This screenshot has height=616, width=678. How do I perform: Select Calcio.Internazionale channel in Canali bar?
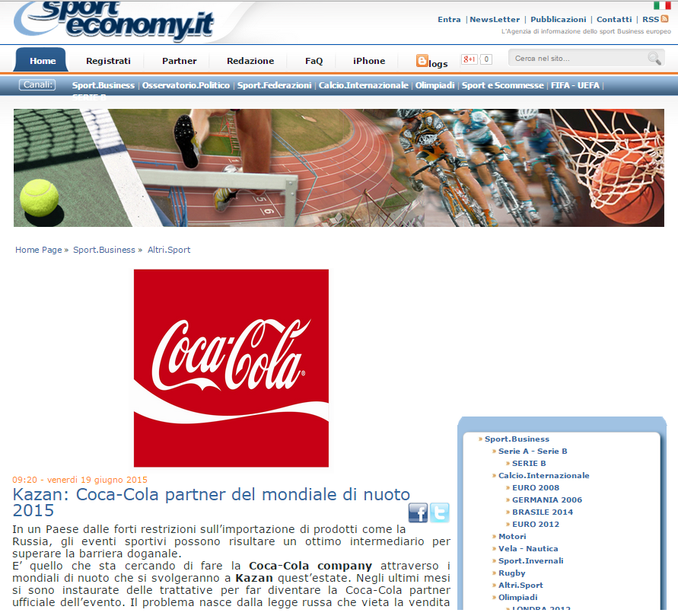(x=363, y=85)
